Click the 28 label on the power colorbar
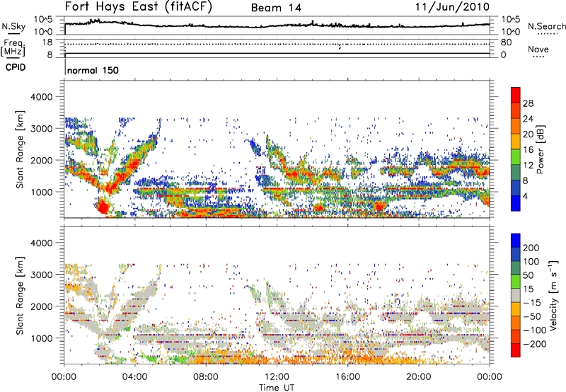 click(x=528, y=103)
